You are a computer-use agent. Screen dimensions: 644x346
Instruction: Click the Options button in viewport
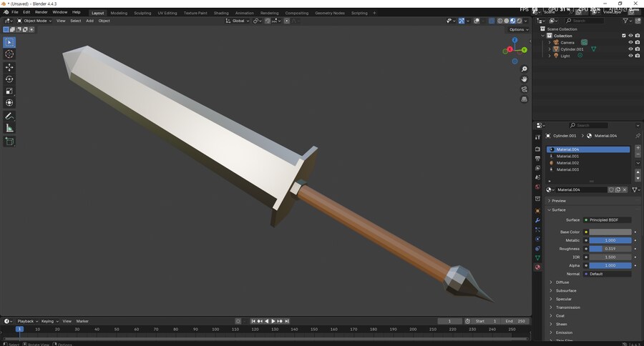click(x=519, y=29)
